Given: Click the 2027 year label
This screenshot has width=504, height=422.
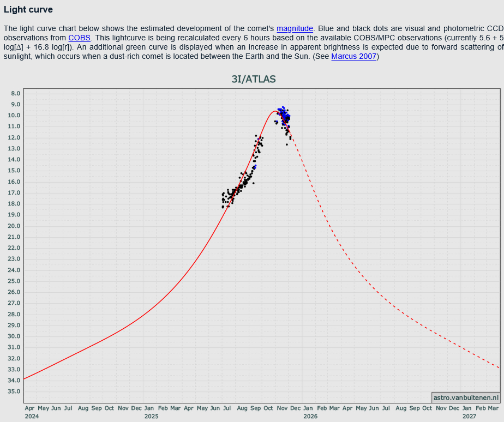Looking at the screenshot, I should (469, 417).
